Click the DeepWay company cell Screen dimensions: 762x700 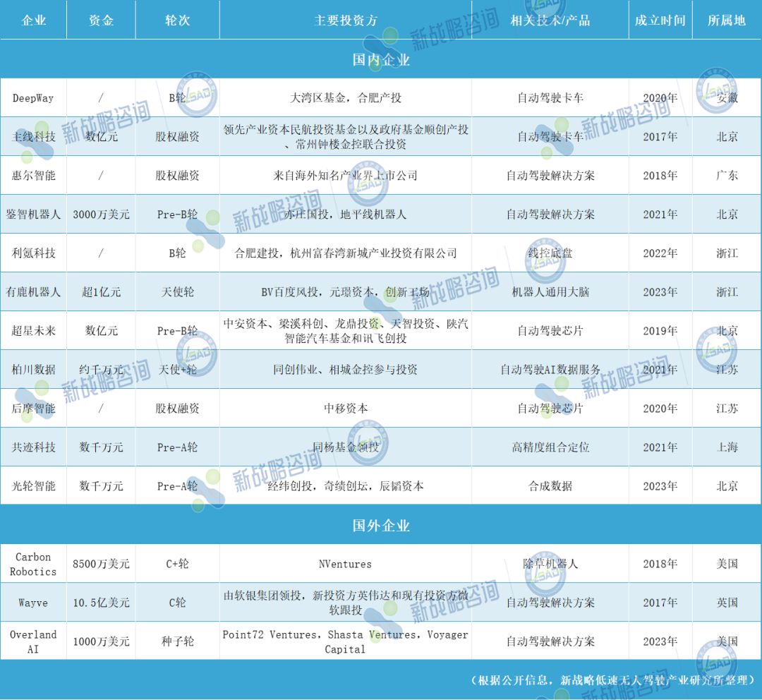tap(34, 98)
